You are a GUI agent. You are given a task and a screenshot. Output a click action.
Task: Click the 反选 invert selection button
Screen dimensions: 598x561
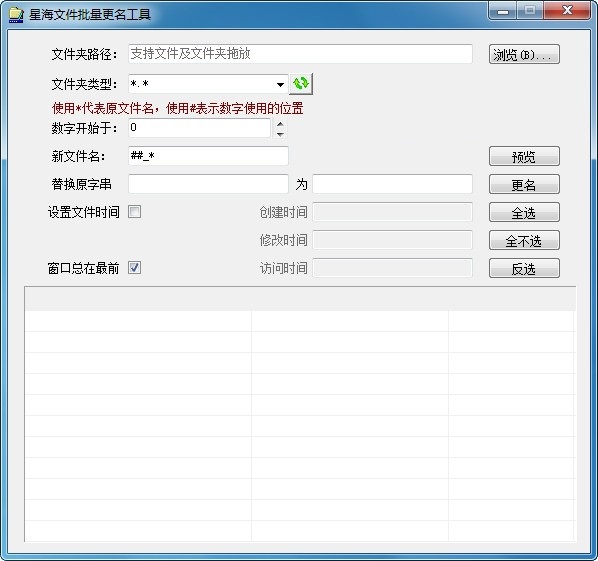pos(524,268)
